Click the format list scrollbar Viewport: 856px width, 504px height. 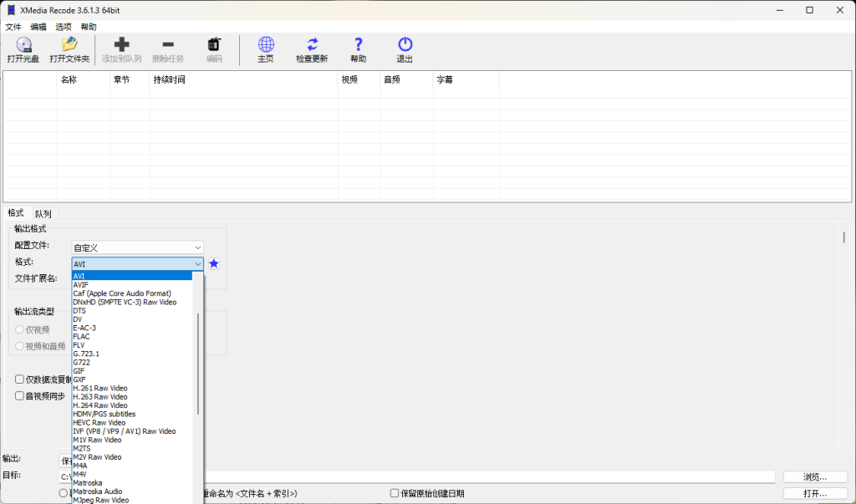tap(198, 364)
